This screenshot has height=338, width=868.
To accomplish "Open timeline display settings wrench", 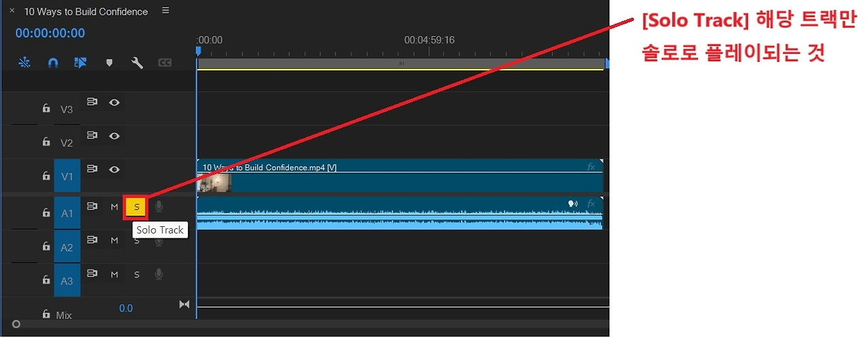I will tap(137, 63).
